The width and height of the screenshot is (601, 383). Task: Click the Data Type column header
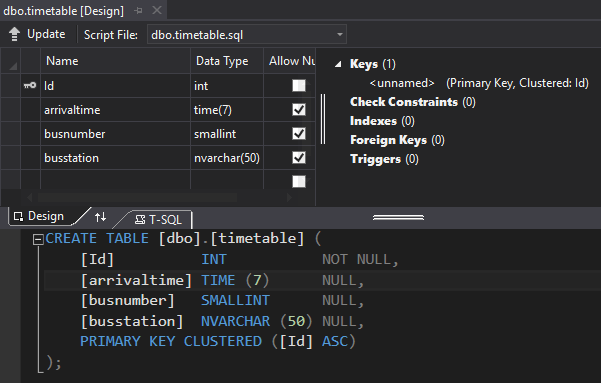227,61
